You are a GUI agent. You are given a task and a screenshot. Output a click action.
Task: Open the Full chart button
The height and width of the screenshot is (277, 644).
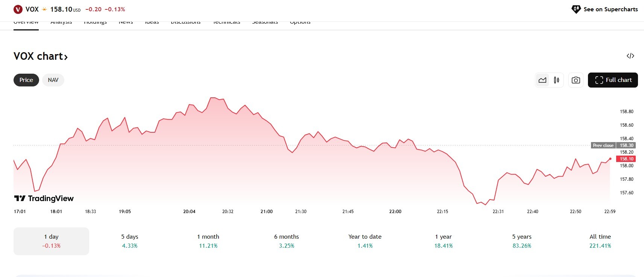[612, 80]
